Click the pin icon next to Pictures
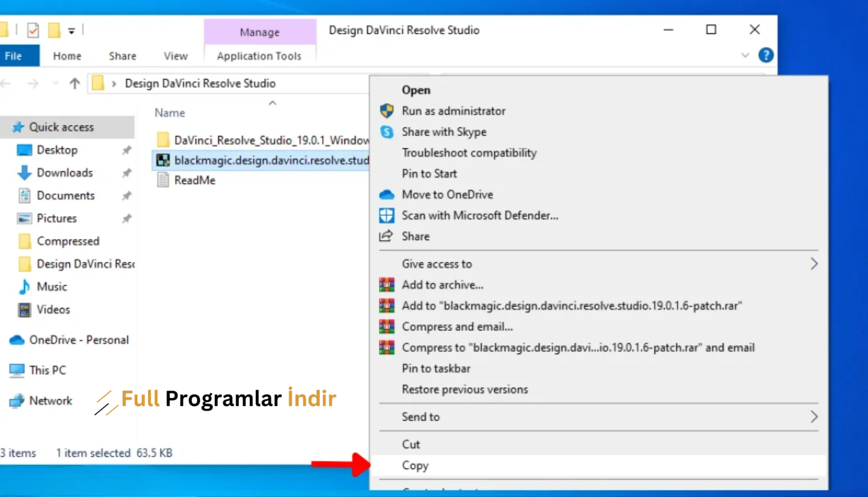The width and height of the screenshot is (868, 497). coord(126,218)
